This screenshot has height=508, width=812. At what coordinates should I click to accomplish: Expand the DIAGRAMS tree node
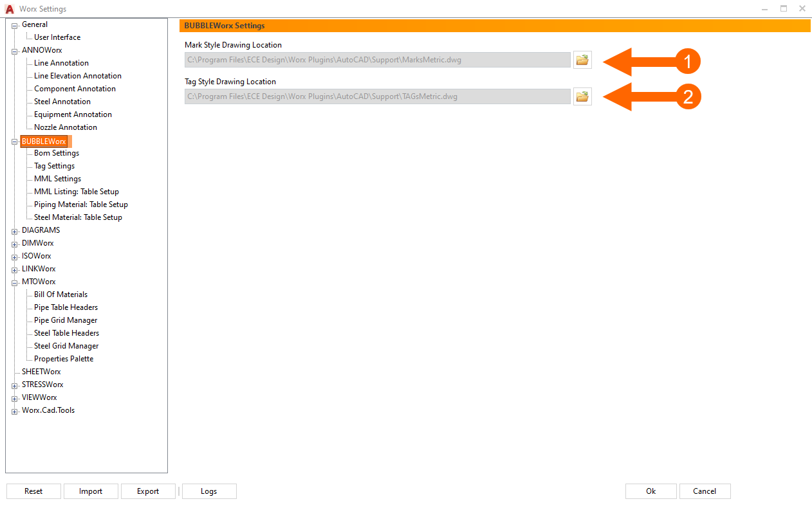pos(15,231)
